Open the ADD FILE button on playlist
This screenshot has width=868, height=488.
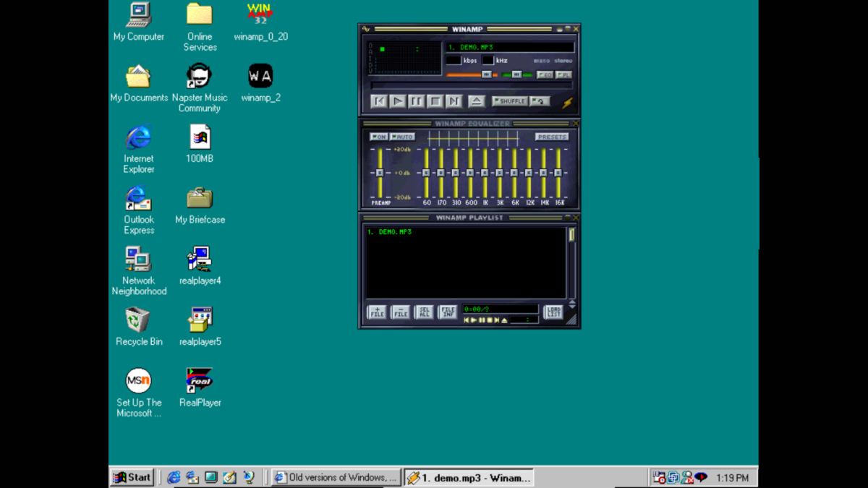tap(377, 312)
